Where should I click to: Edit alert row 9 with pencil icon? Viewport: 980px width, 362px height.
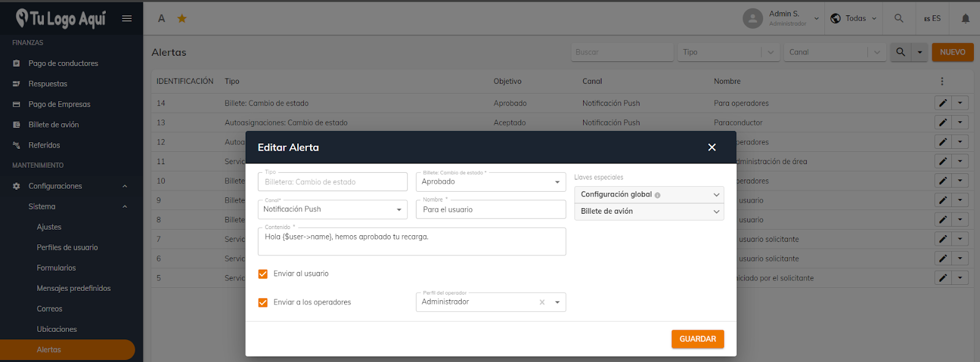pos(943,200)
